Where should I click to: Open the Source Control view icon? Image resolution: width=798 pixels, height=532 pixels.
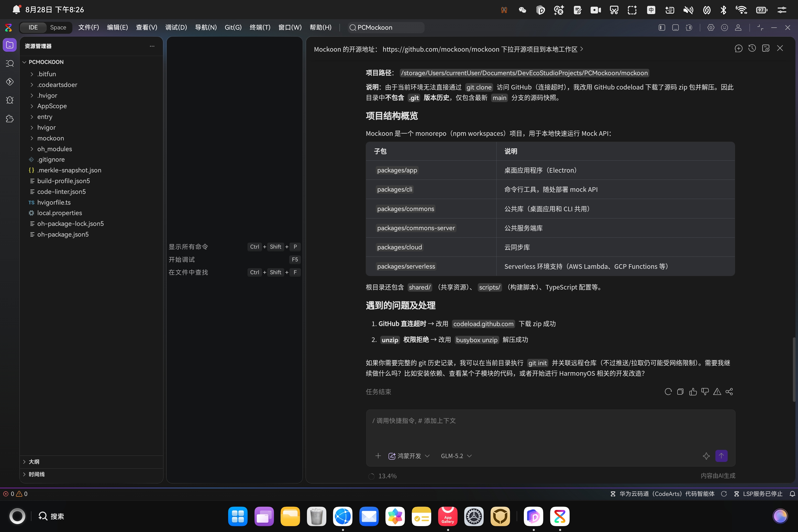(x=10, y=82)
